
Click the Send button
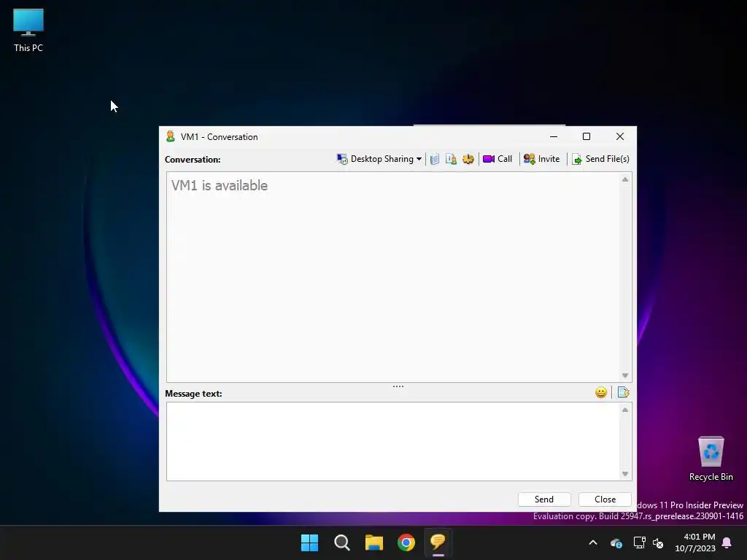tap(544, 499)
